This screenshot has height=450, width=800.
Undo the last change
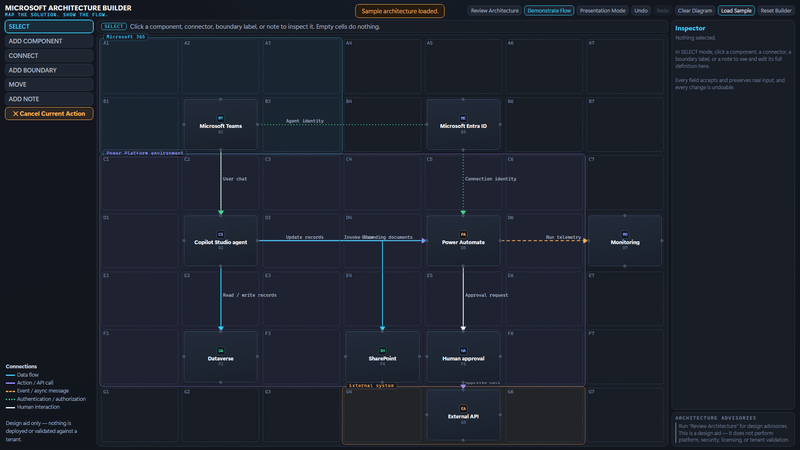pos(641,11)
